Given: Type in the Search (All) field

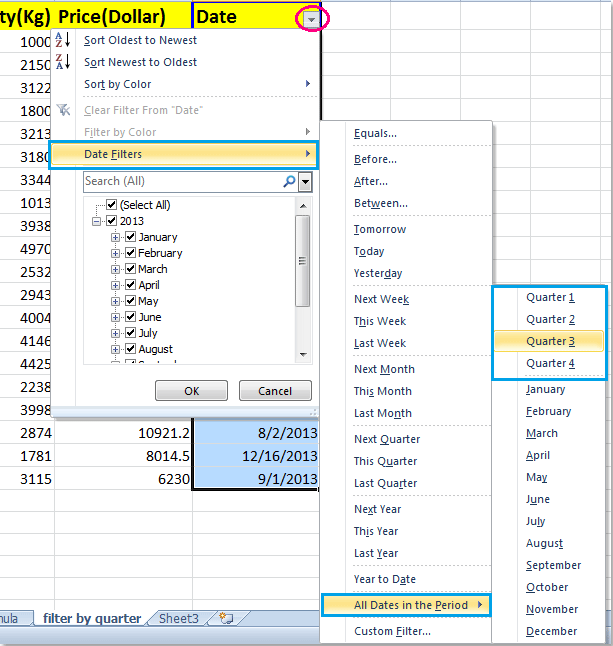Looking at the screenshot, I should coord(180,181).
